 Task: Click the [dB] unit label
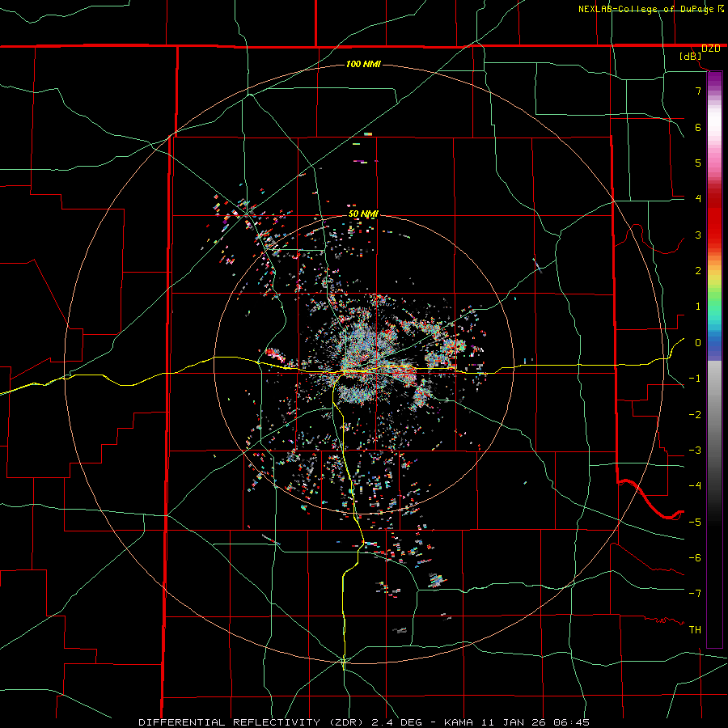(x=691, y=57)
